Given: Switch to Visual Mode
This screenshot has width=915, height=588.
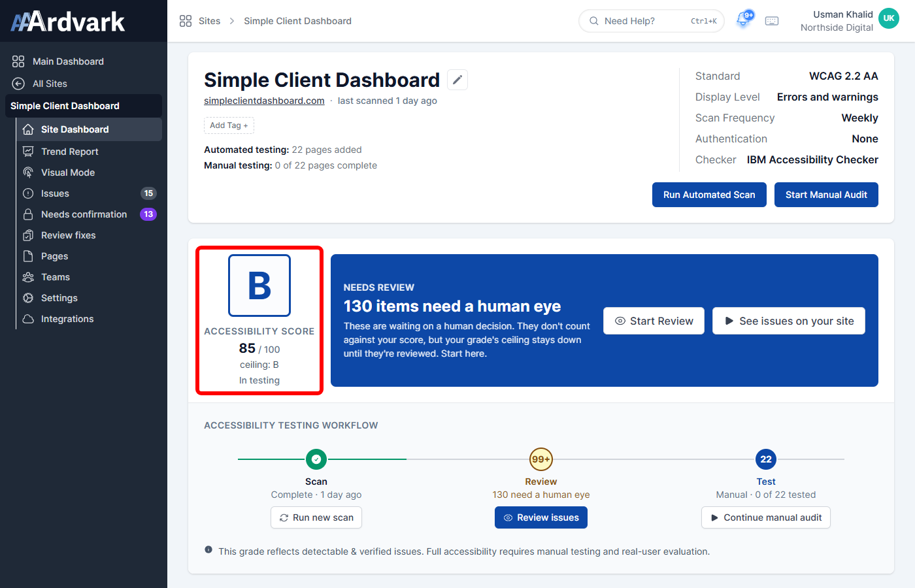Looking at the screenshot, I should (x=89, y=172).
